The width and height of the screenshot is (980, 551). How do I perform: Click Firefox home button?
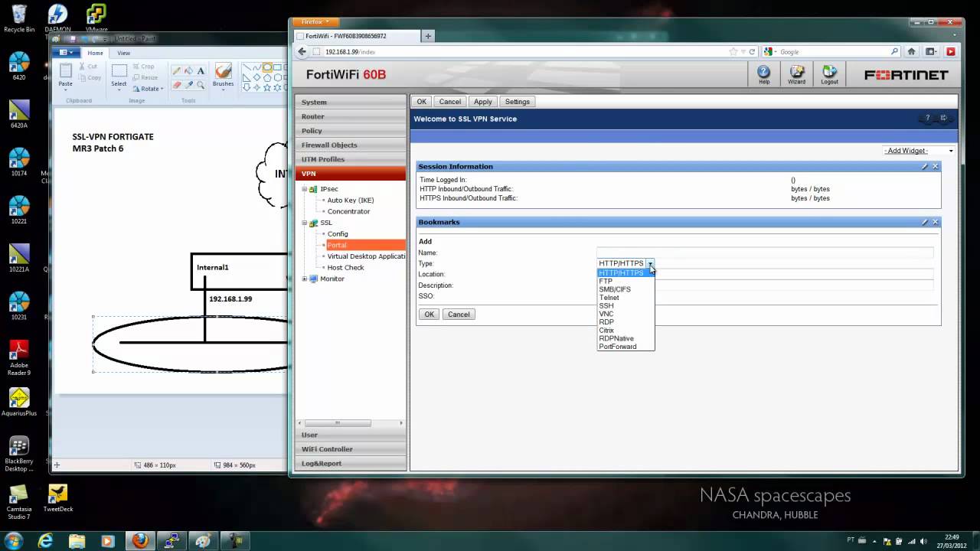point(911,51)
